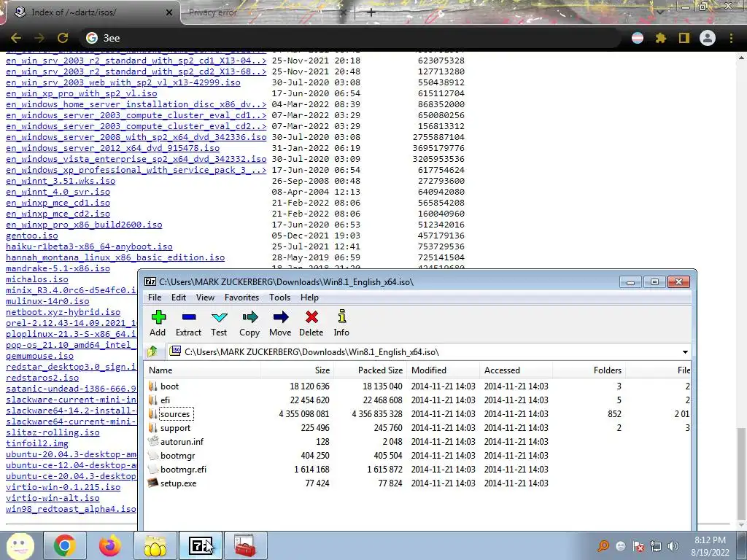Open the Favorites menu in 7-Zip

(x=241, y=297)
